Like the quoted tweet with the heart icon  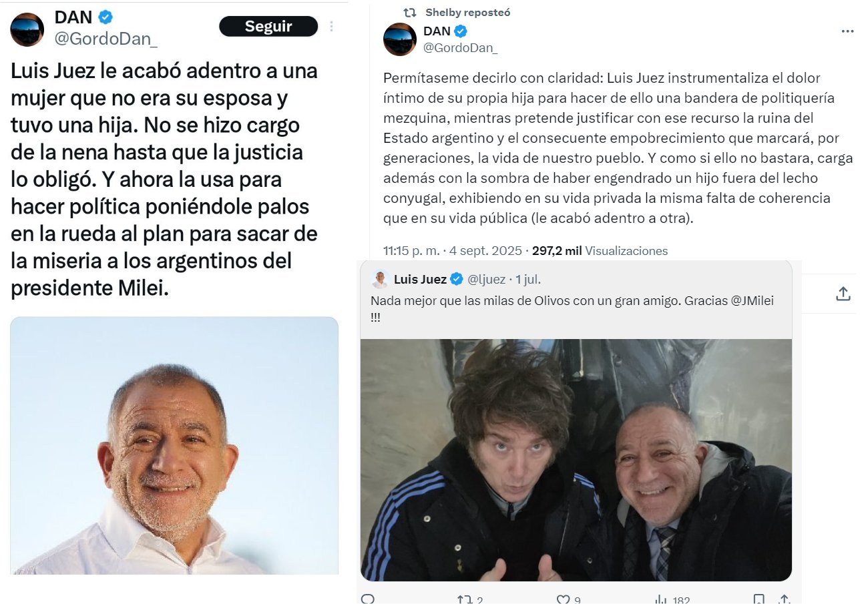coord(562,599)
